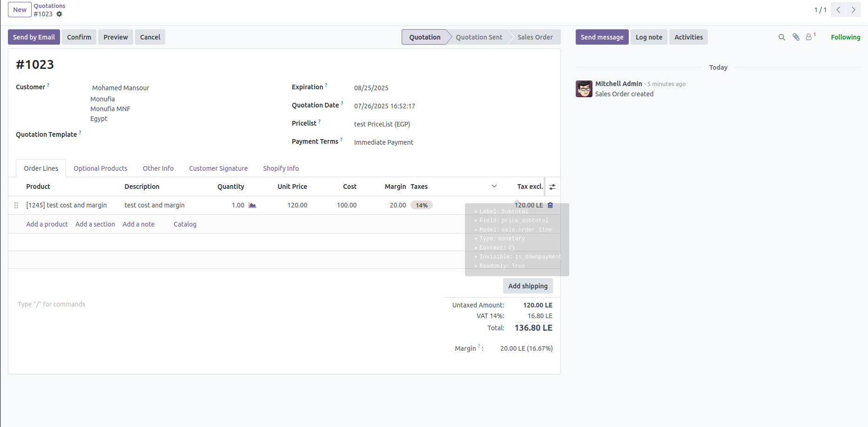Click Add a note link
Image resolution: width=868 pixels, height=427 pixels.
(x=138, y=224)
